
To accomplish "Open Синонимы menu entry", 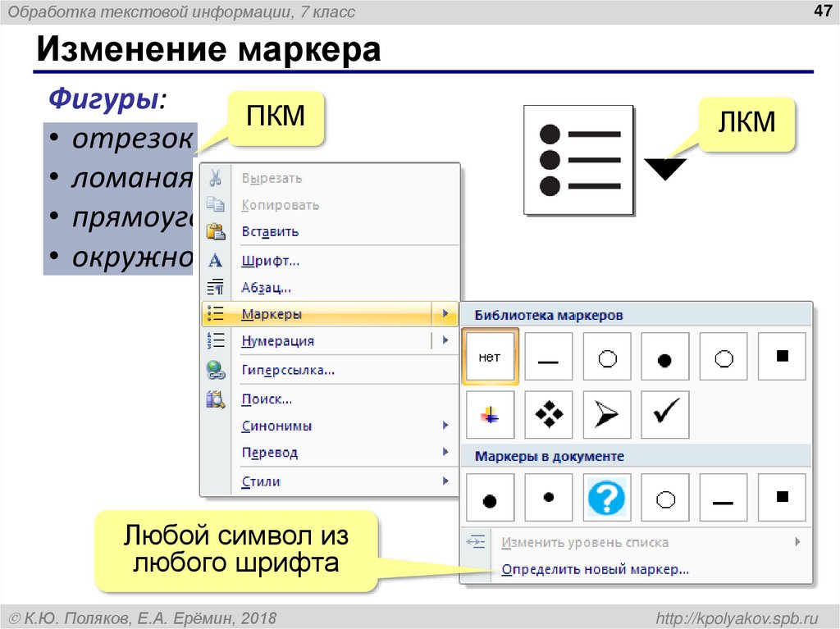I will point(330,426).
